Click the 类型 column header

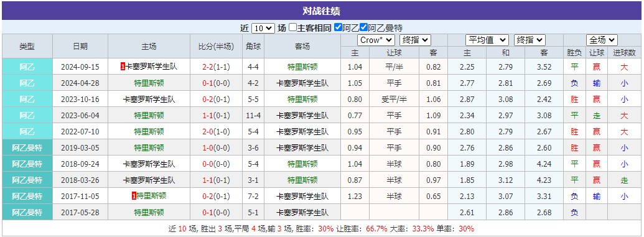pos(27,47)
